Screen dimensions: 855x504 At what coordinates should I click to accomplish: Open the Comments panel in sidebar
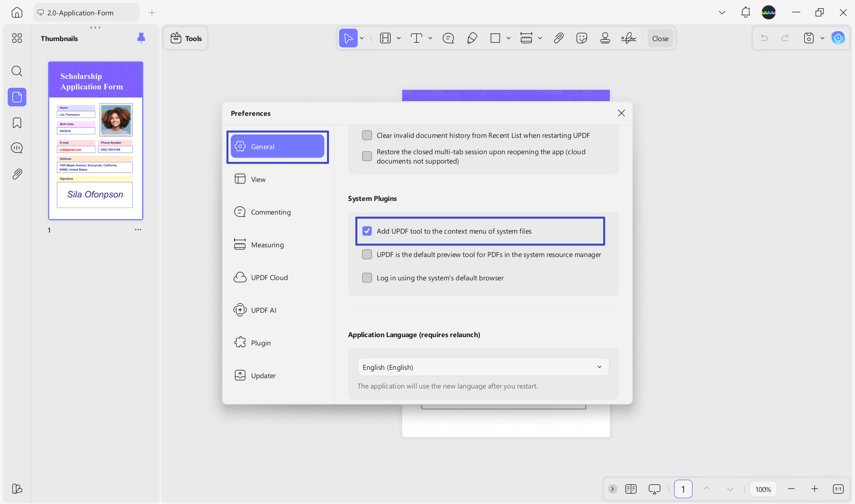[17, 148]
